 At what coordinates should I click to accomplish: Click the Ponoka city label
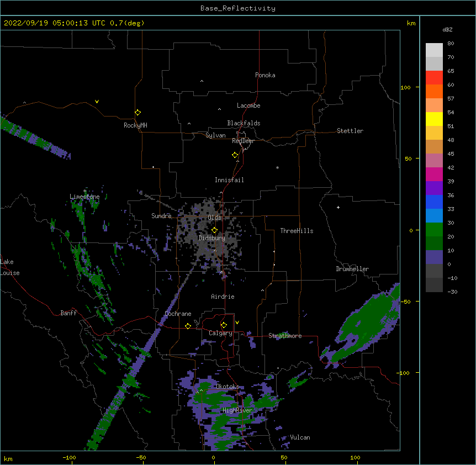(265, 75)
